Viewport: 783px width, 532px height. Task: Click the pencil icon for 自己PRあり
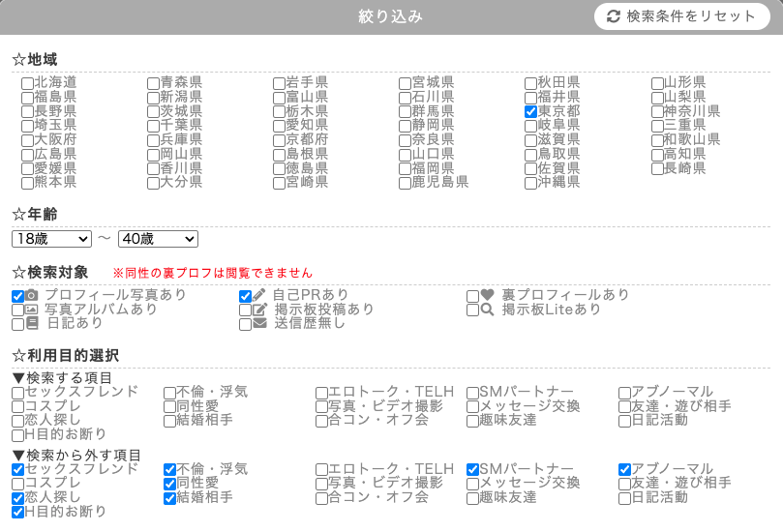point(259,295)
